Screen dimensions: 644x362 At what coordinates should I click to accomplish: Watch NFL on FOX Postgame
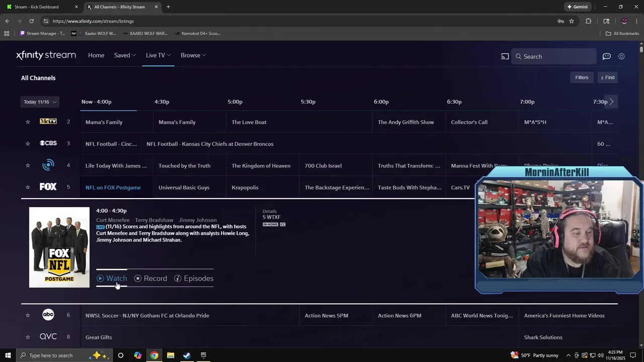(x=112, y=278)
